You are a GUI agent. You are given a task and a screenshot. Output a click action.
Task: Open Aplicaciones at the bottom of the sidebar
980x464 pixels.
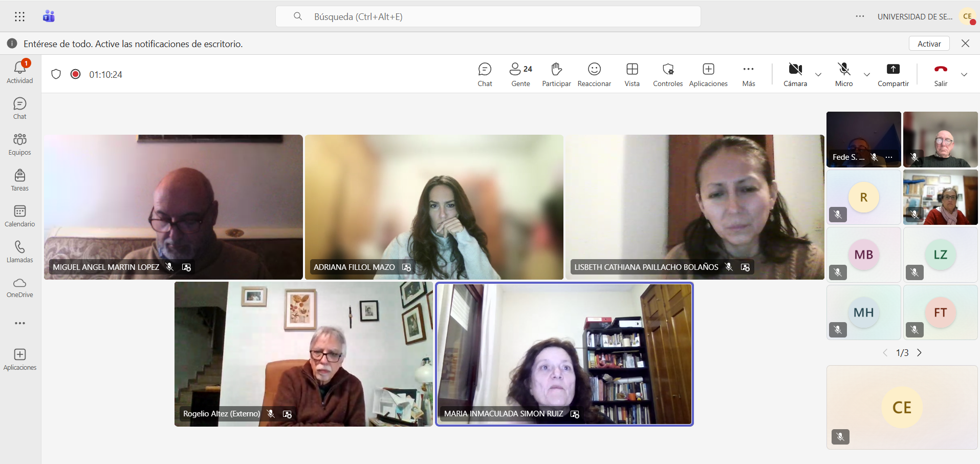[20, 360]
